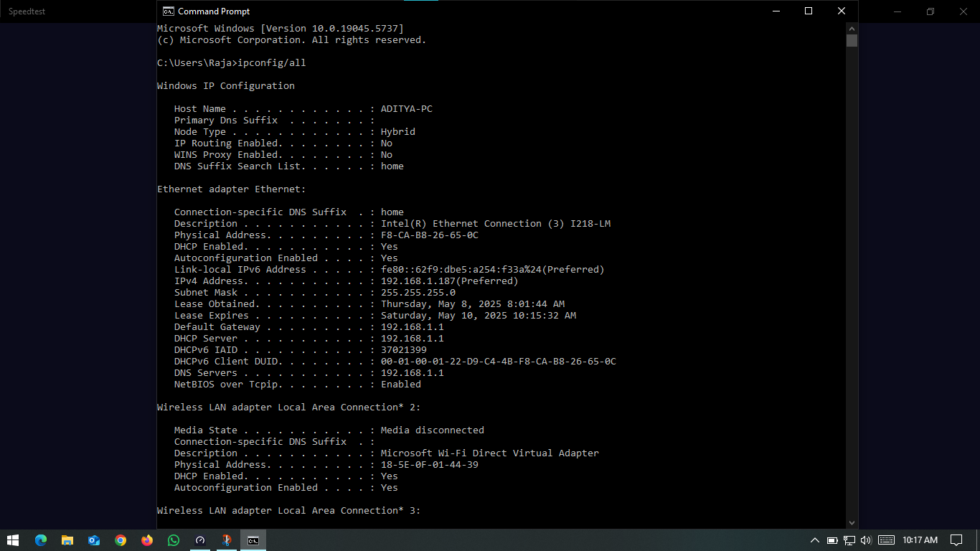Click the scrollbar down arrow in Command Prompt
980x551 pixels.
(x=852, y=523)
